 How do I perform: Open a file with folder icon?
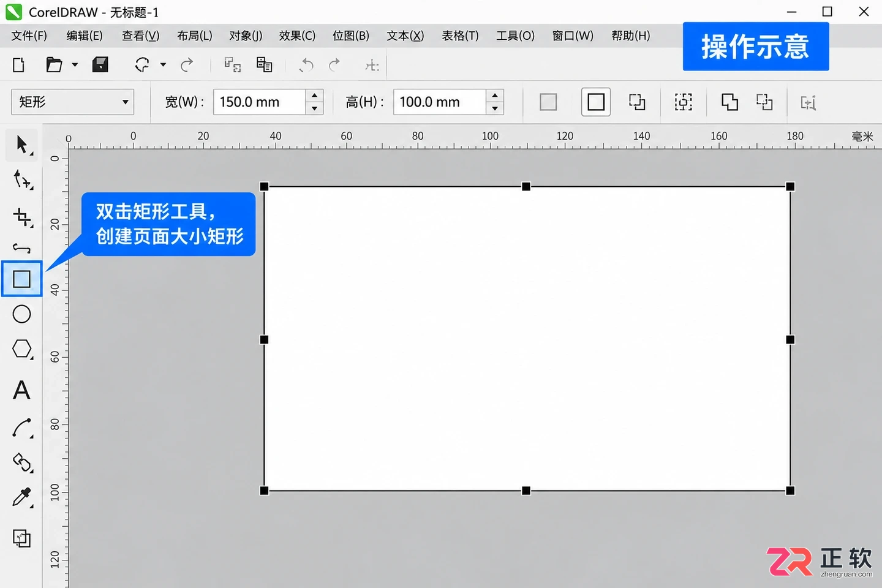click(54, 65)
